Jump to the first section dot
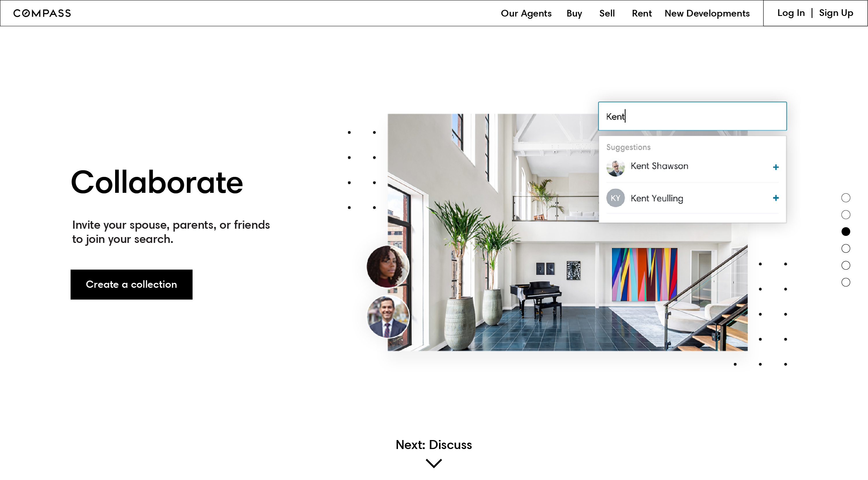The height and width of the screenshot is (480, 868). point(846,198)
